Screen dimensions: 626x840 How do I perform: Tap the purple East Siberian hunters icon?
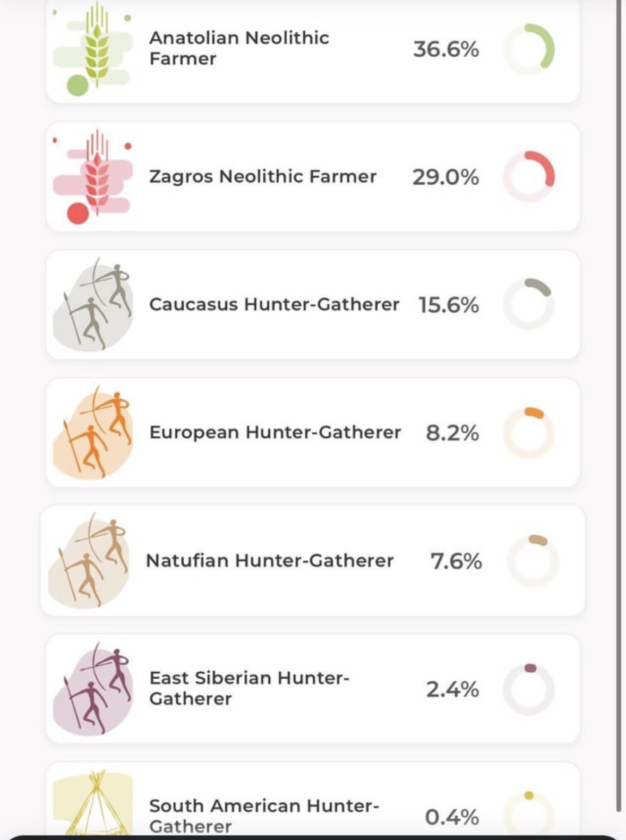[x=92, y=688]
